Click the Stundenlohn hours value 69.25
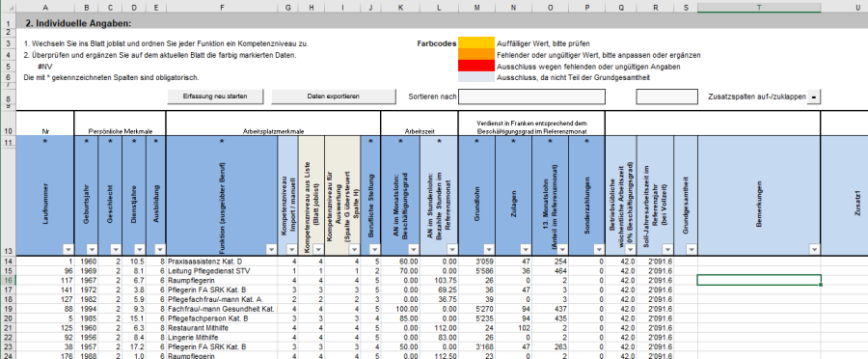This screenshot has width=868, height=359. click(x=439, y=290)
